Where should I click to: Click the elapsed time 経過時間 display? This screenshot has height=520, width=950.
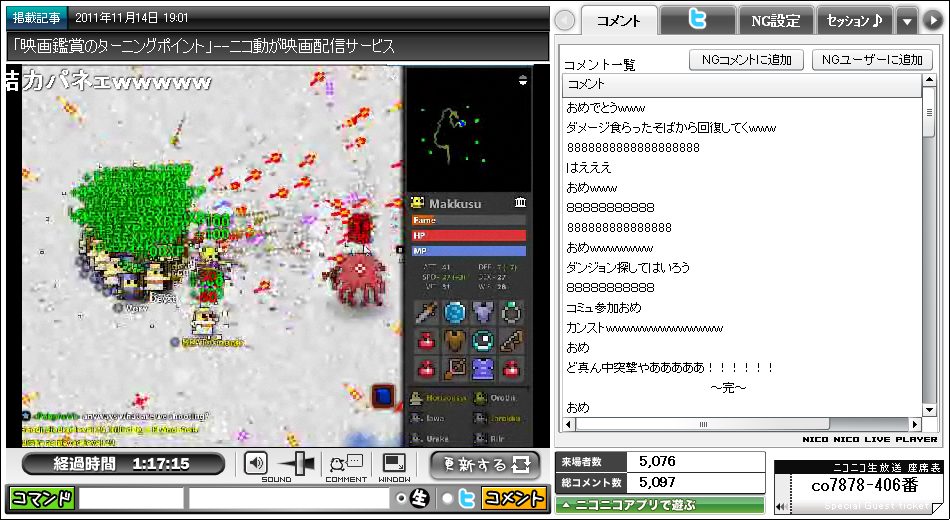[123, 464]
